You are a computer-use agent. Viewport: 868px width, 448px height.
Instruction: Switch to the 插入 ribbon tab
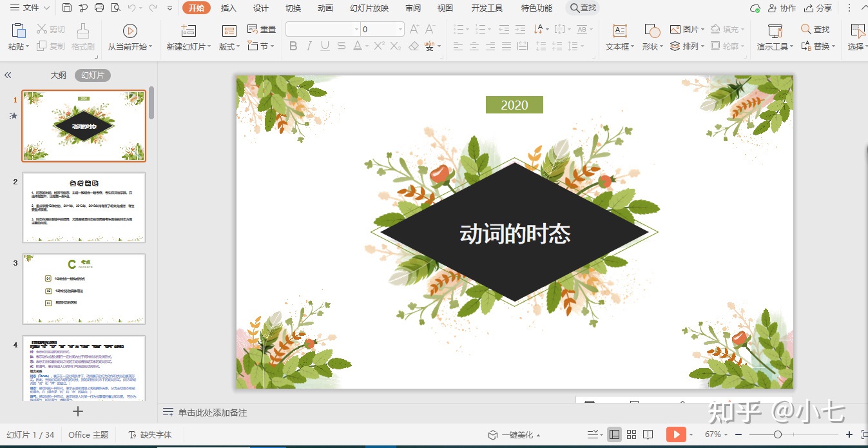point(228,8)
